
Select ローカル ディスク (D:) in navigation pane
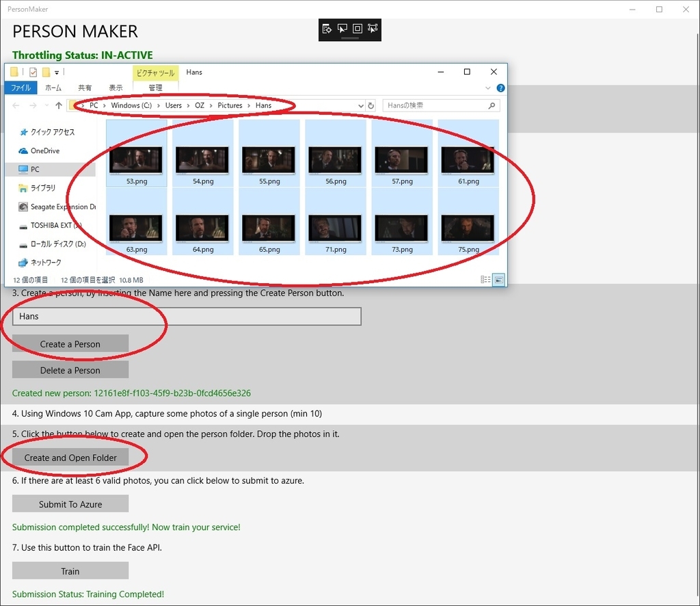[58, 244]
